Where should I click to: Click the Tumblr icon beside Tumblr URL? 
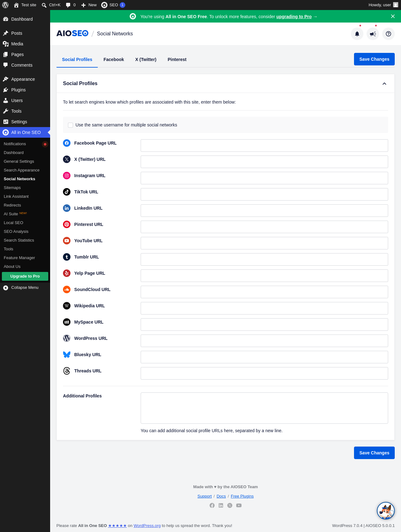(67, 257)
